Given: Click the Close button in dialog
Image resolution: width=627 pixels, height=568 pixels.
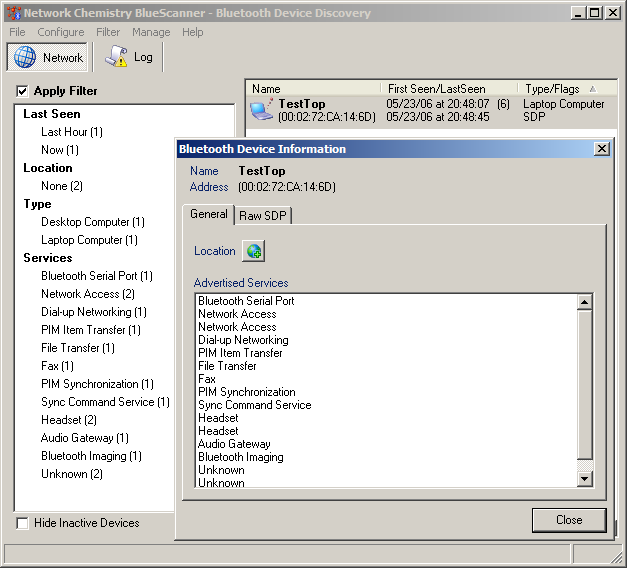Looking at the screenshot, I should (x=569, y=520).
